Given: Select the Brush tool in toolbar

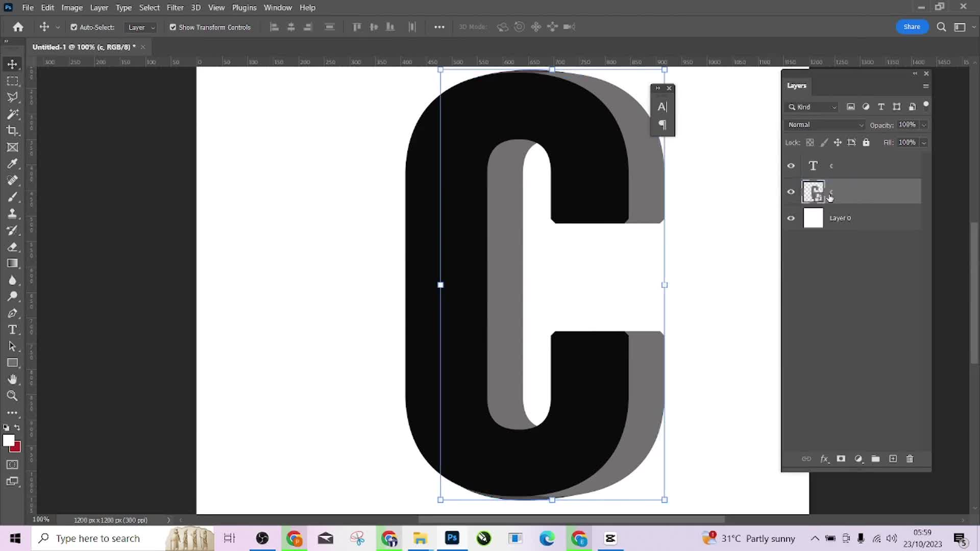Looking at the screenshot, I should pyautogui.click(x=13, y=197).
